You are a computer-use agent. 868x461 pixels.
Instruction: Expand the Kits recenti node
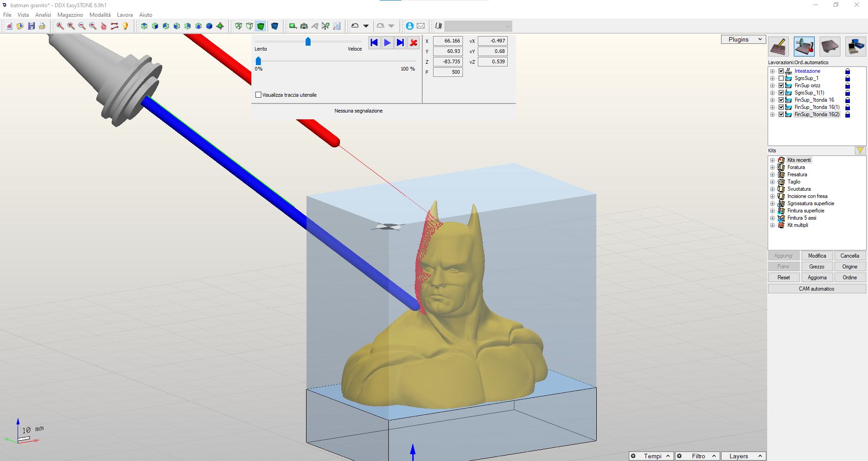(773, 160)
